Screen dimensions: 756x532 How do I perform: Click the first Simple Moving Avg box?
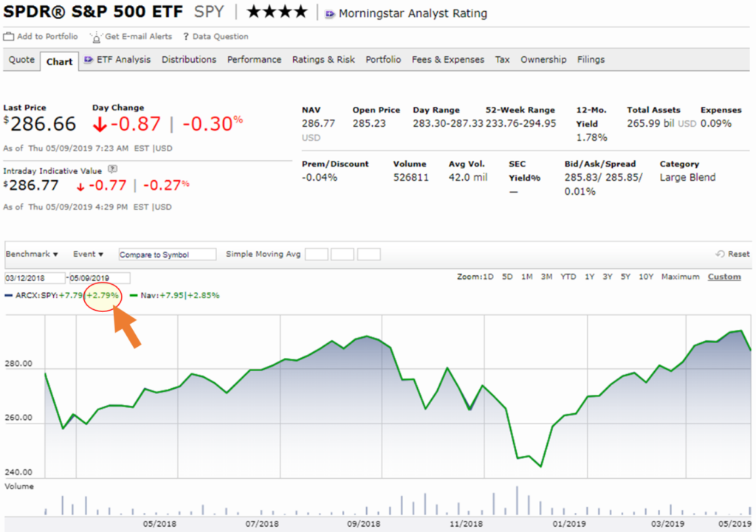[x=317, y=255]
